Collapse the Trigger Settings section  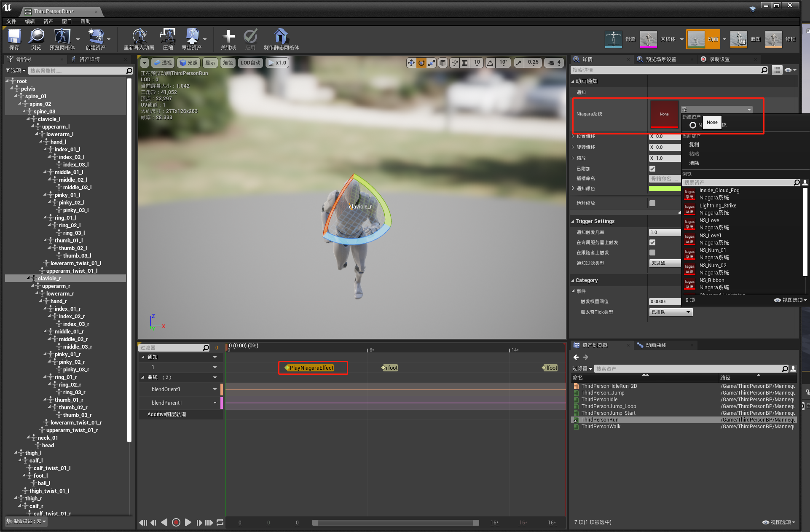573,221
